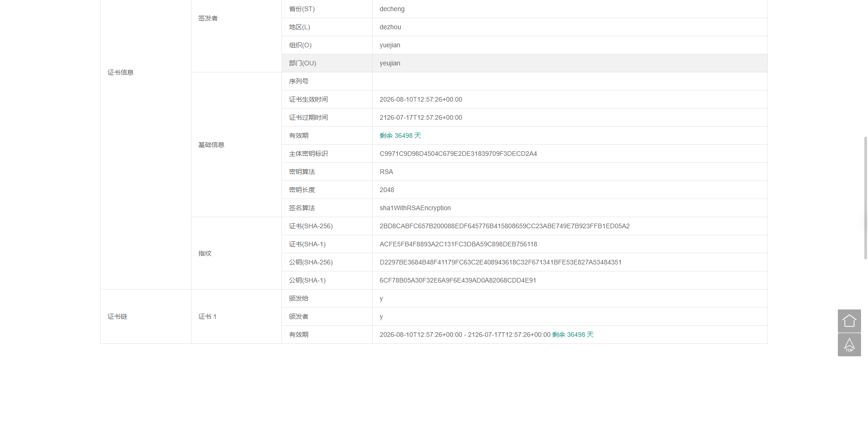868x431 pixels.
Task: Select the chain validity date range text
Action: tap(465, 335)
